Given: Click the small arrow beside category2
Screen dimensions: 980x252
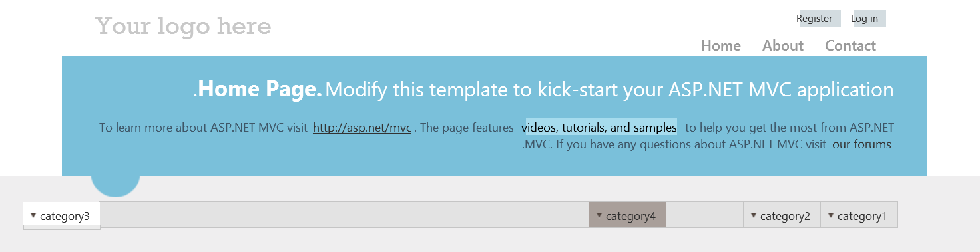Looking at the screenshot, I should 754,215.
